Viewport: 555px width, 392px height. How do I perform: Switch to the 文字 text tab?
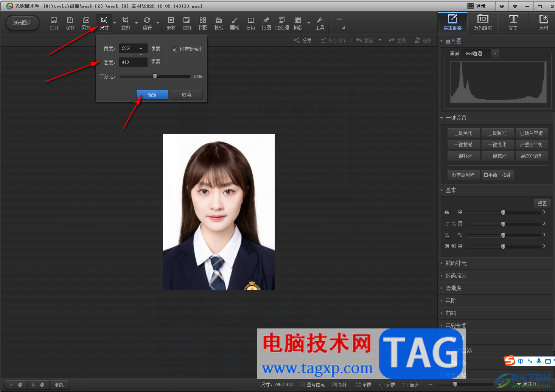513,22
